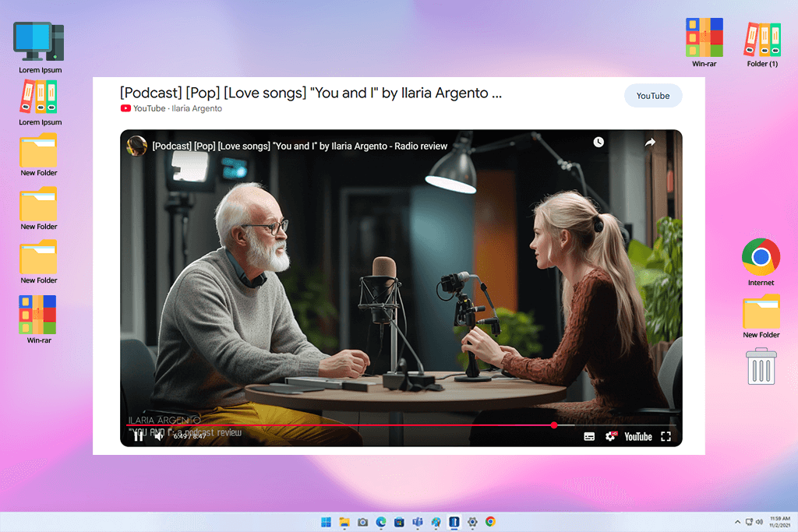The image size is (798, 532).
Task: Click the Share arrow icon on video
Action: [650, 143]
